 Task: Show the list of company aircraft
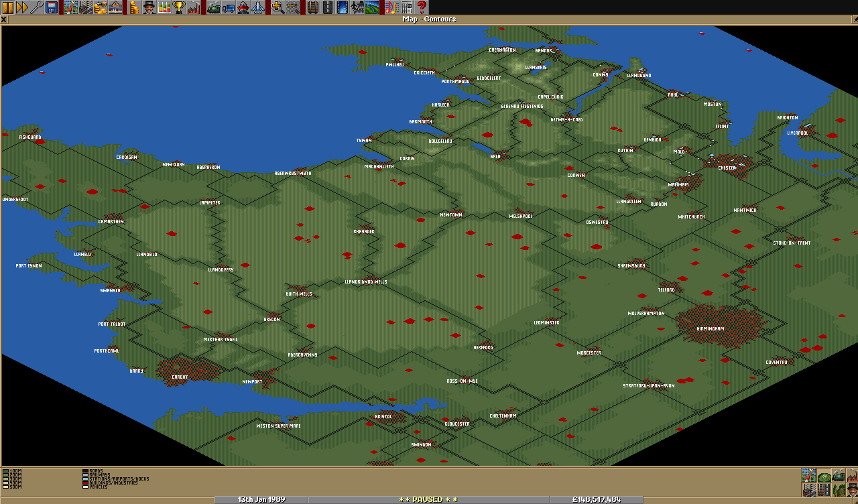pos(258,7)
